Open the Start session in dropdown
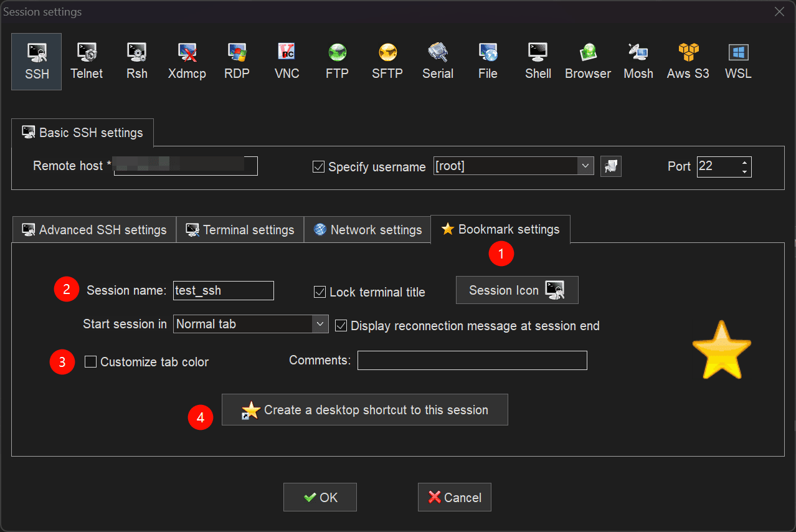 320,324
